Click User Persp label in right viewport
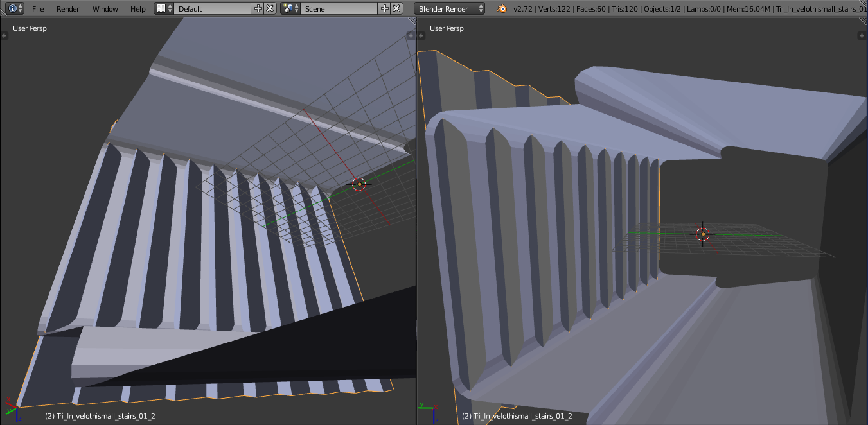Viewport: 868px width, 425px height. tap(447, 28)
